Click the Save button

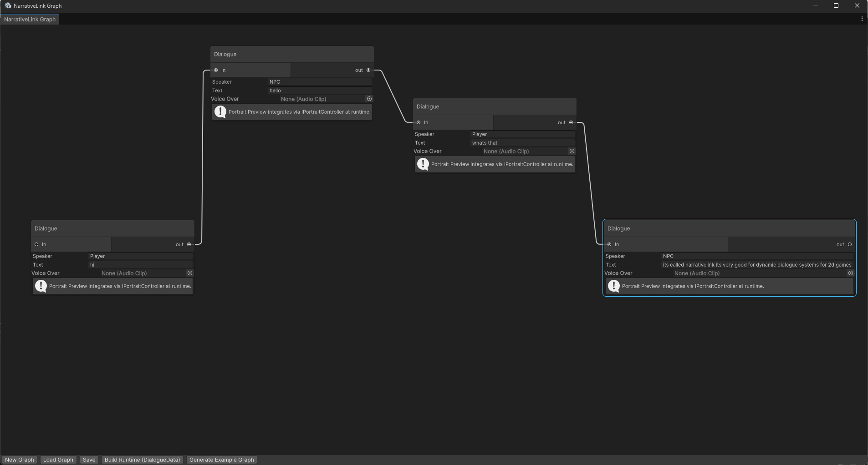[89, 460]
